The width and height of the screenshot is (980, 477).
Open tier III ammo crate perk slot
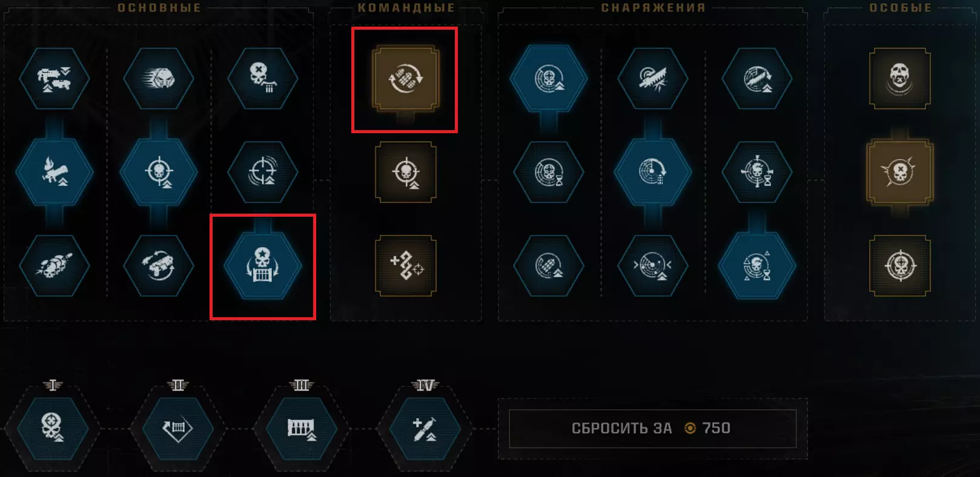click(302, 429)
